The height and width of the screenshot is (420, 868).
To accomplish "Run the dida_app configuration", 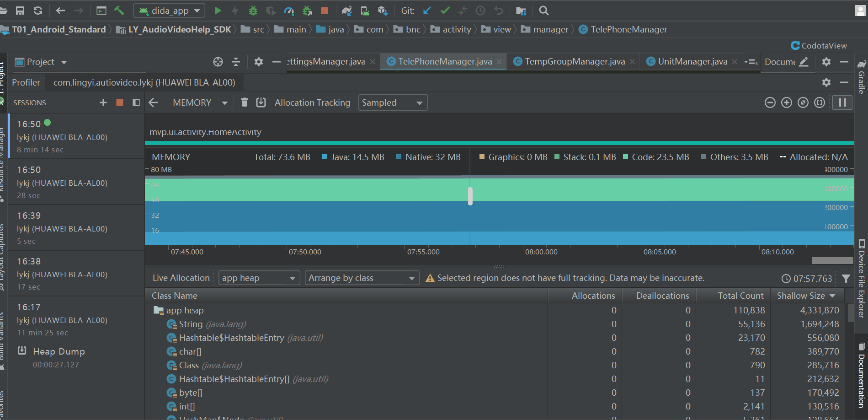I will click(x=218, y=11).
